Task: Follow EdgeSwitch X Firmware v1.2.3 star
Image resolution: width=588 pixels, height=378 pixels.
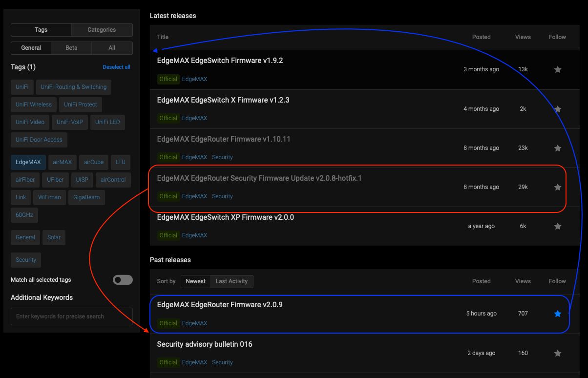Action: tap(557, 109)
